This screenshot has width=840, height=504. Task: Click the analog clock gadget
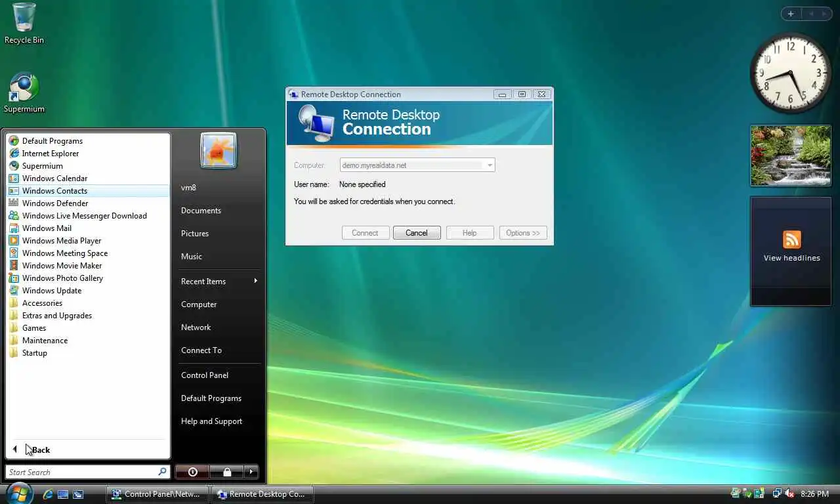[790, 72]
